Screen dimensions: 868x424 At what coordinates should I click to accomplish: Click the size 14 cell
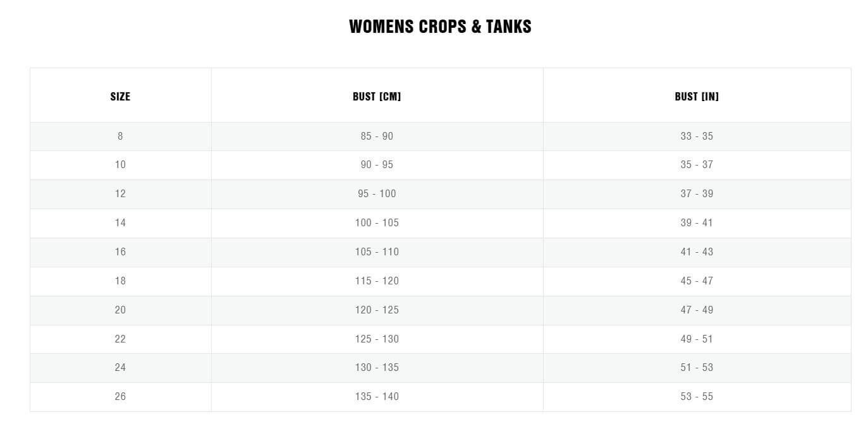[120, 223]
